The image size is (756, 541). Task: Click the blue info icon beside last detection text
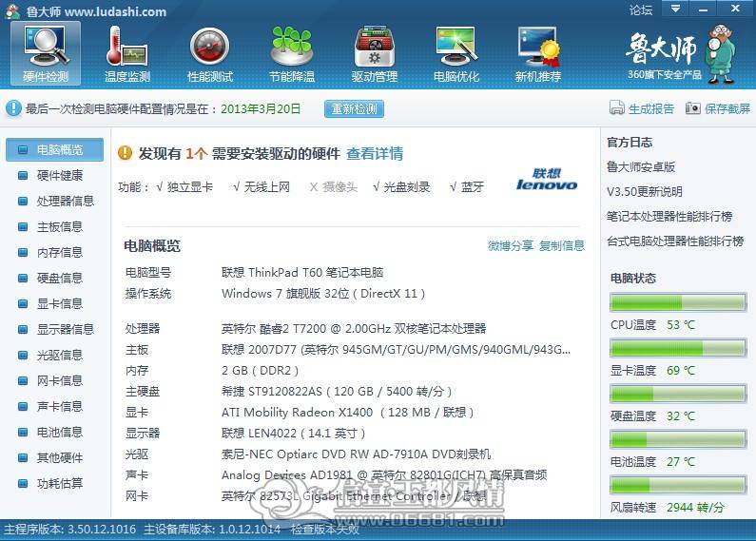tap(13, 108)
